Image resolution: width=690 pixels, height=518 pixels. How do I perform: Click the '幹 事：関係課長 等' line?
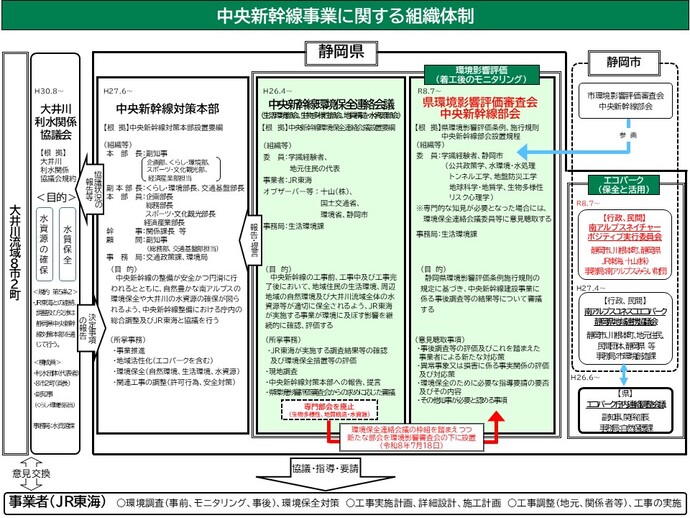click(146, 231)
